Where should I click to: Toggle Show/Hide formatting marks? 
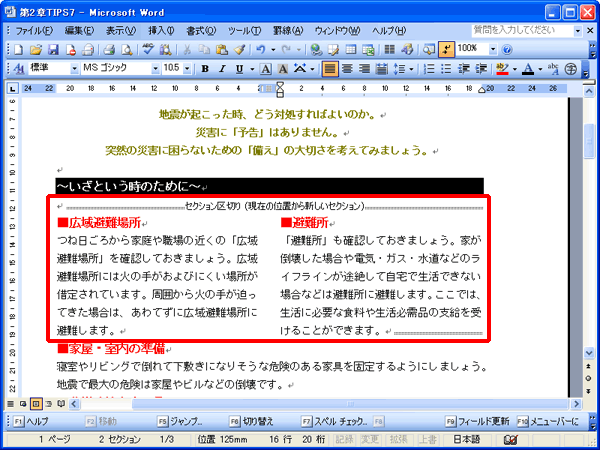click(x=446, y=49)
